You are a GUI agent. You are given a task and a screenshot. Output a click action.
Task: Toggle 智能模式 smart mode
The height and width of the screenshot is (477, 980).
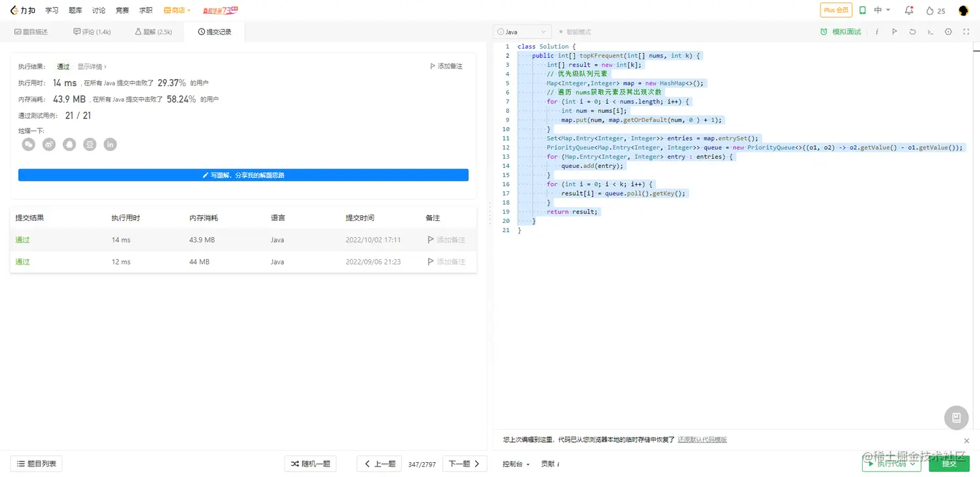pos(575,32)
